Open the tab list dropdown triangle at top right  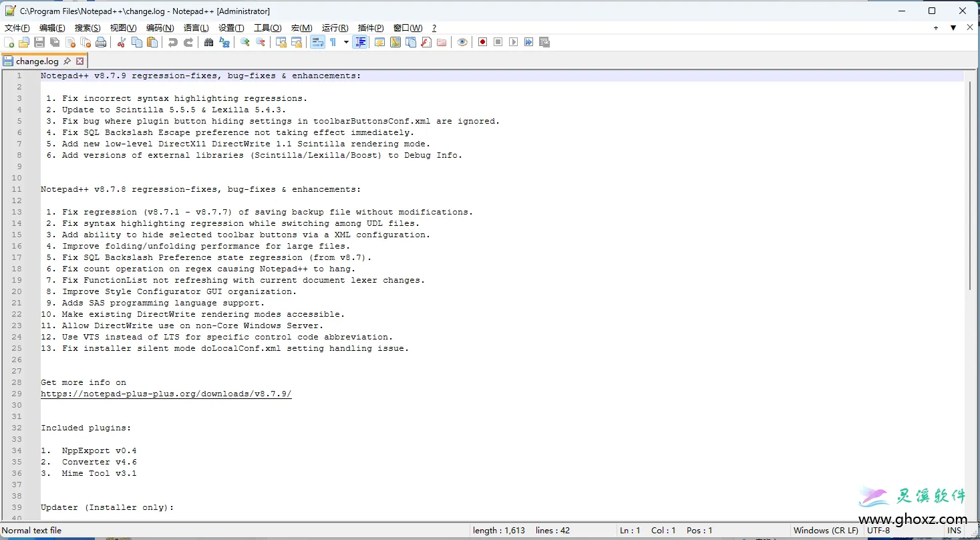[x=953, y=28]
